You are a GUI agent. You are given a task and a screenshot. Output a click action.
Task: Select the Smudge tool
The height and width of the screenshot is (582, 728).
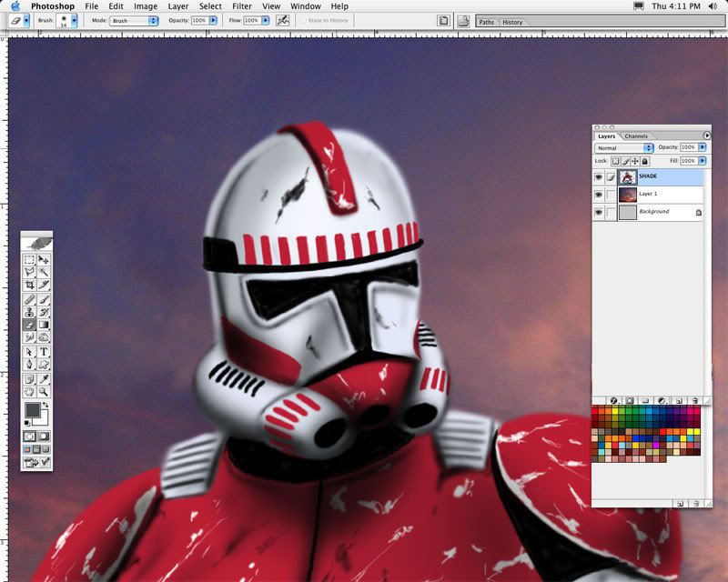(x=29, y=337)
